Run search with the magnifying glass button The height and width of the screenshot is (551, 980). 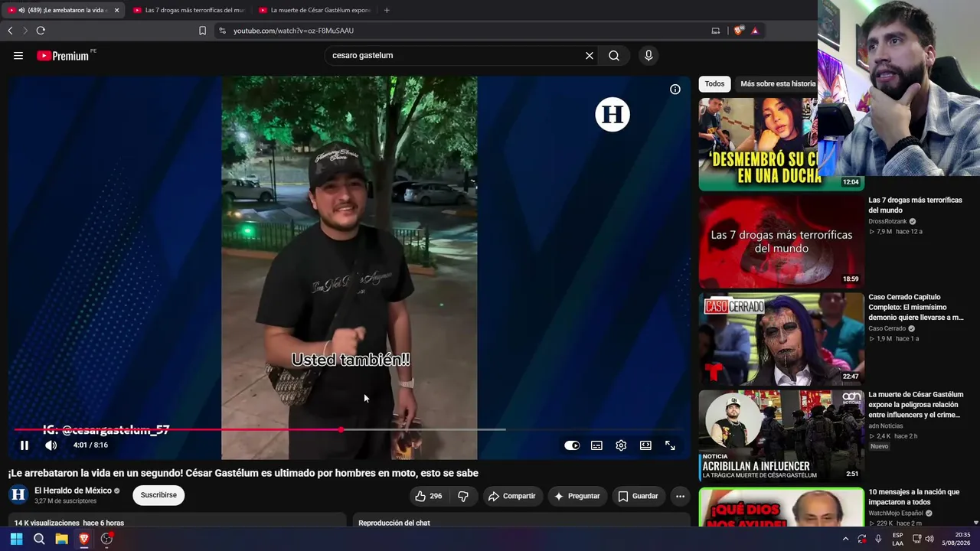pyautogui.click(x=614, y=56)
